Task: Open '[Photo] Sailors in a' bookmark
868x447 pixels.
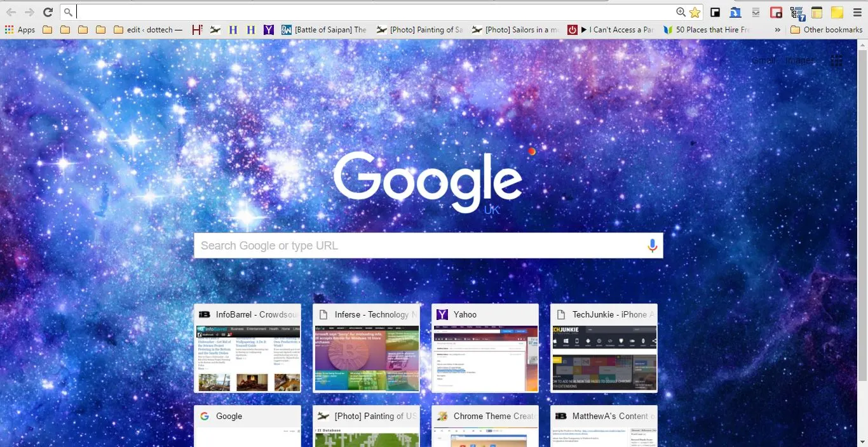Action: pos(515,30)
